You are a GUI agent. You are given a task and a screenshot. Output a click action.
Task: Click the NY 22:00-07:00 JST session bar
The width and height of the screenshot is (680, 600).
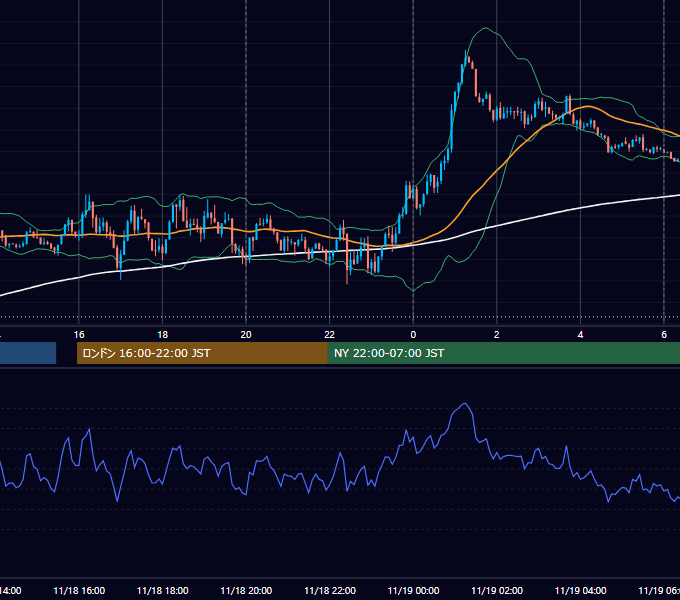(x=503, y=353)
